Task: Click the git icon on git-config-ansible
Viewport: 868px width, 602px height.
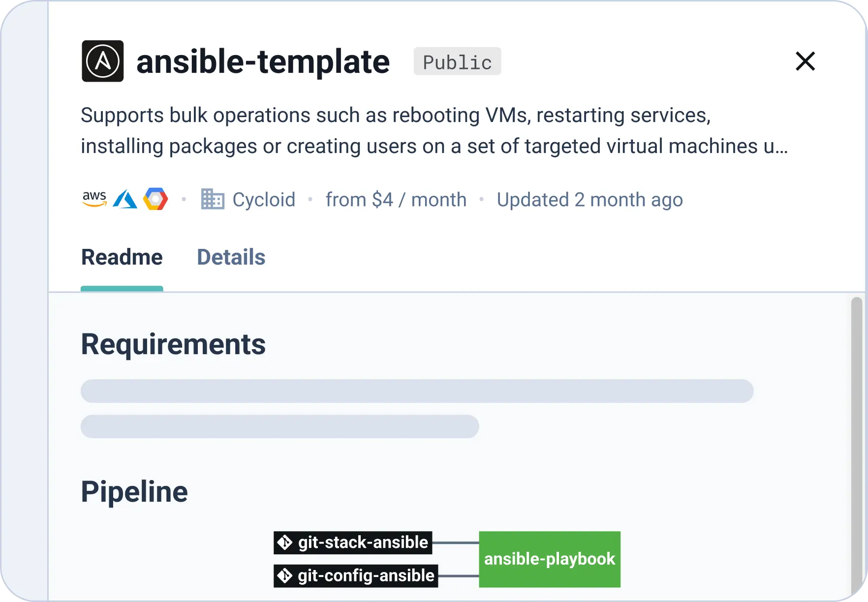Action: [285, 575]
